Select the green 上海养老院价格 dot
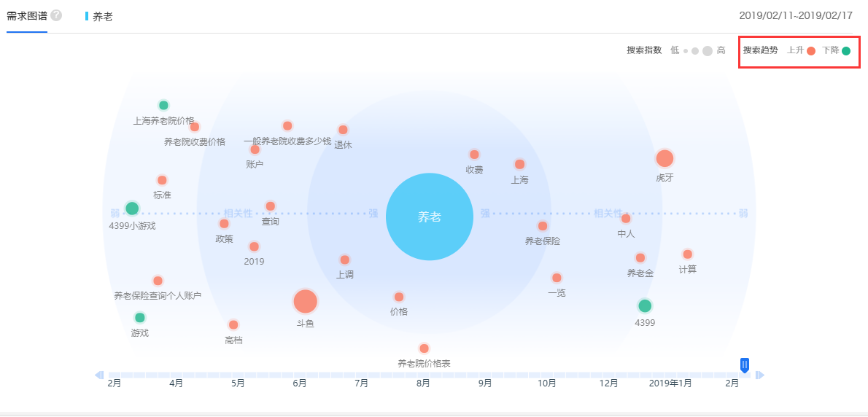This screenshot has width=868, height=417. pyautogui.click(x=163, y=105)
